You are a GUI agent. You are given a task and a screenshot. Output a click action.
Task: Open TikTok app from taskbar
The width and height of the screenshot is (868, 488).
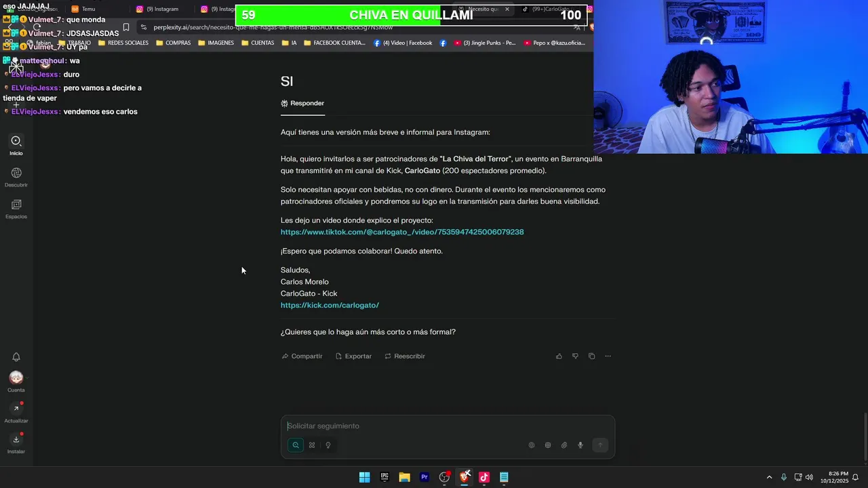[x=484, y=477]
